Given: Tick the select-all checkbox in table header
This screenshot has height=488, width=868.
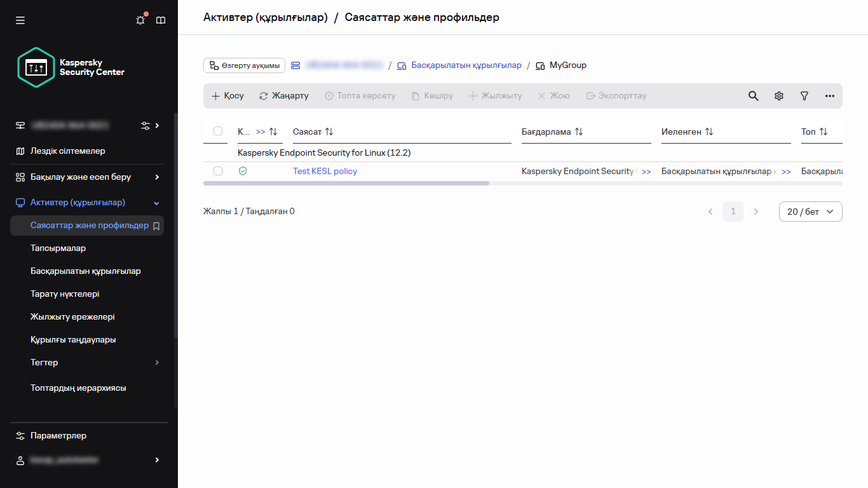Looking at the screenshot, I should click(218, 131).
